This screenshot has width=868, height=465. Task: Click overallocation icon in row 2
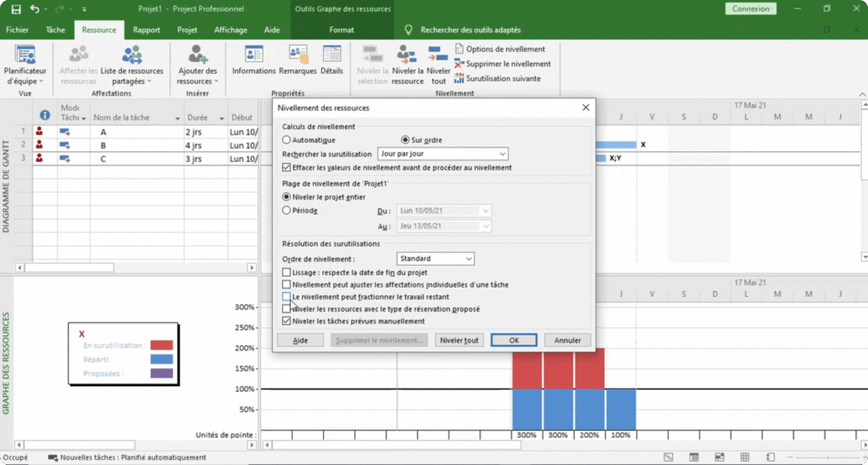39,144
